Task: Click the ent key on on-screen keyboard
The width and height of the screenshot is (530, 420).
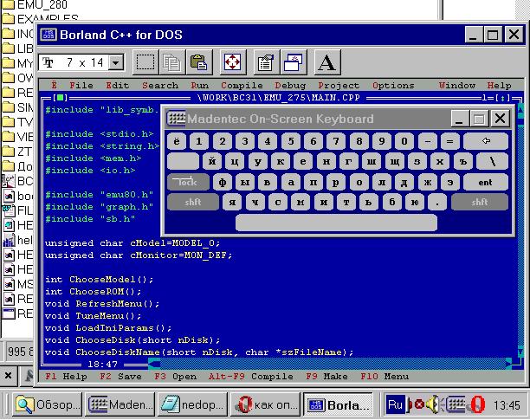Action: [x=485, y=182]
